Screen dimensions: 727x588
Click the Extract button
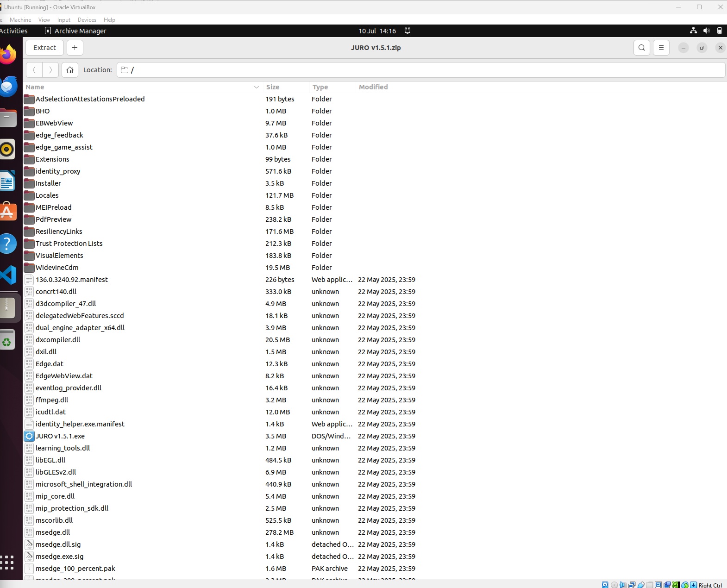pyautogui.click(x=44, y=48)
